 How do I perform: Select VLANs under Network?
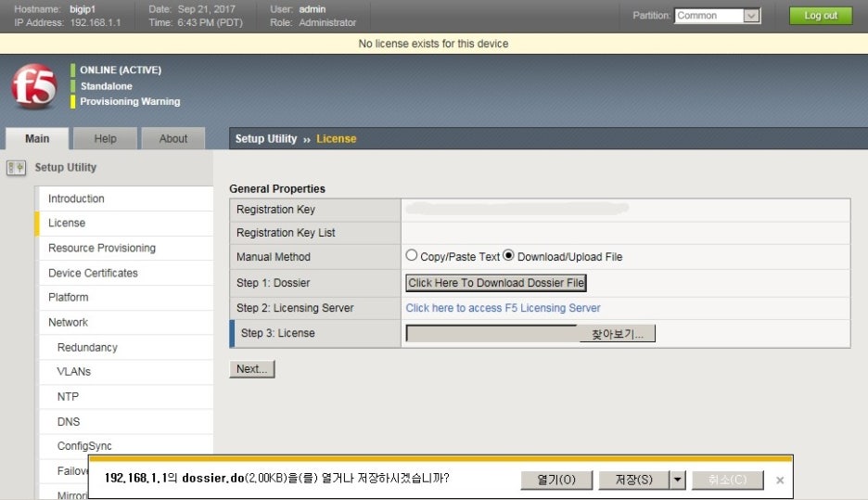(x=74, y=372)
